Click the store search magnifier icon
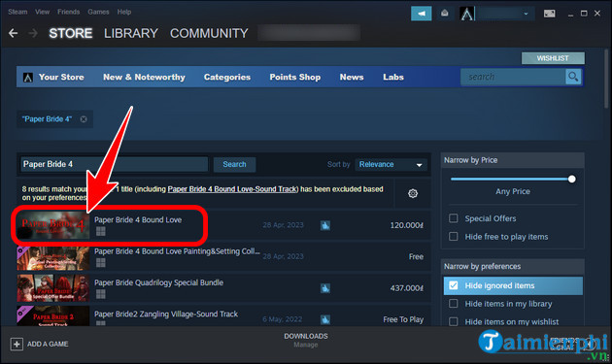The height and width of the screenshot is (364, 612). click(573, 77)
